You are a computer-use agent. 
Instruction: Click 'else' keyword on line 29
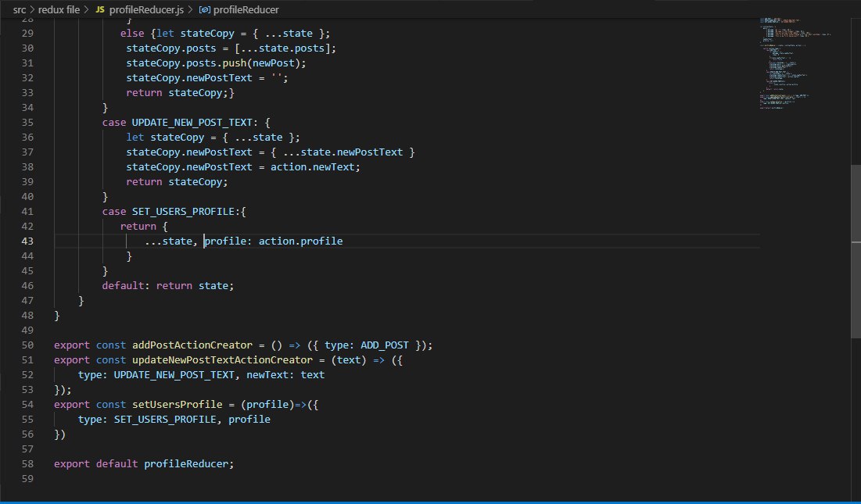132,34
